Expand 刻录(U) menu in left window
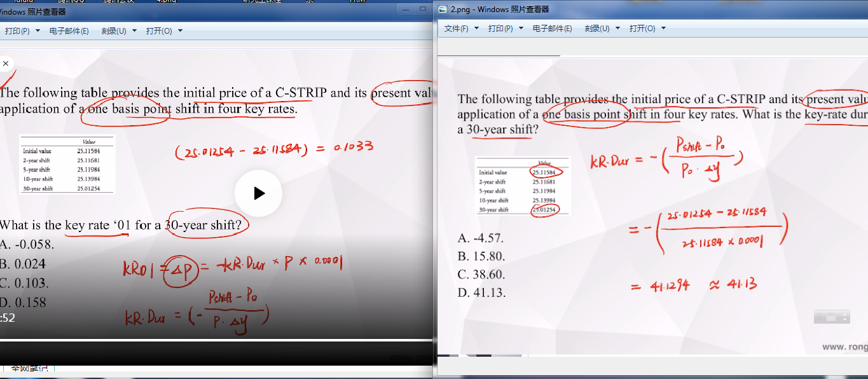Viewport: 868px width, 379px height. 118,31
